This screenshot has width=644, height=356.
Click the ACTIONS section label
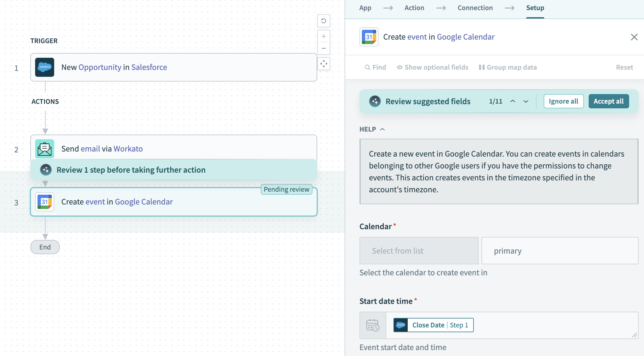click(45, 102)
